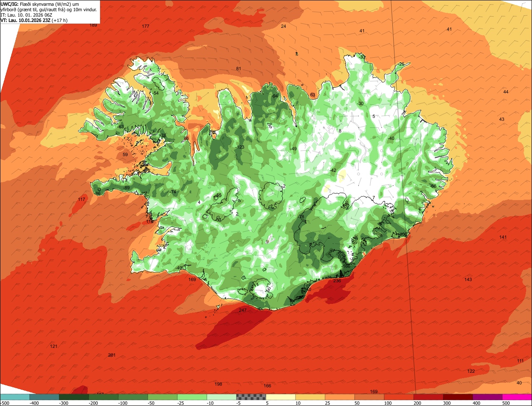Viewport: 532px width, 406px height.
Task: Click the 'IT: Lau. 10. 01. 2026 06Z' line
Action: (27, 15)
